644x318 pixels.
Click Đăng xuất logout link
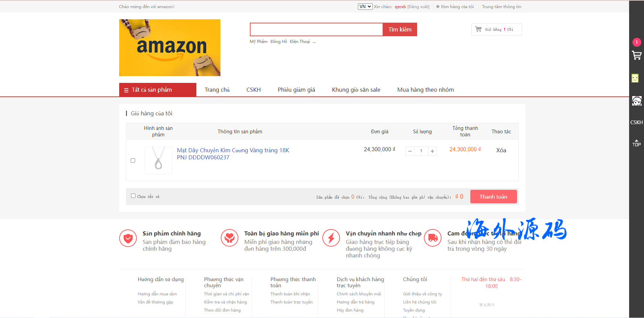tap(418, 6)
